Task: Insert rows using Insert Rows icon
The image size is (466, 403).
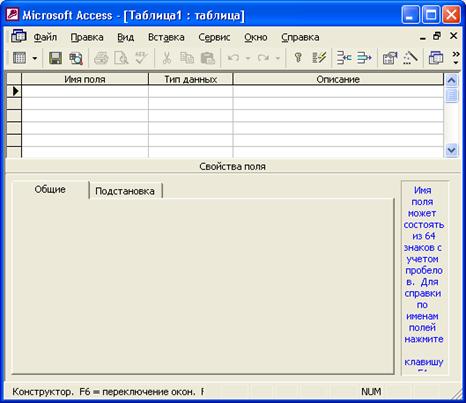Action: (x=344, y=58)
